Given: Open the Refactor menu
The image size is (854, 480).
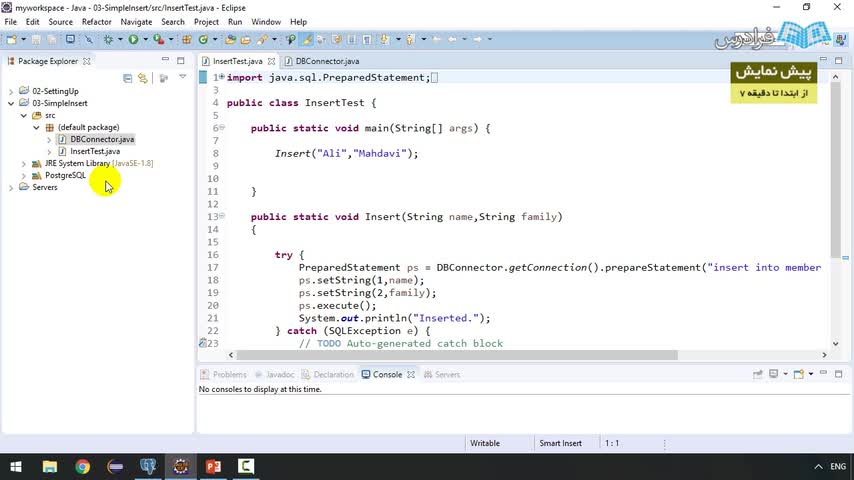Looking at the screenshot, I should pyautogui.click(x=96, y=22).
